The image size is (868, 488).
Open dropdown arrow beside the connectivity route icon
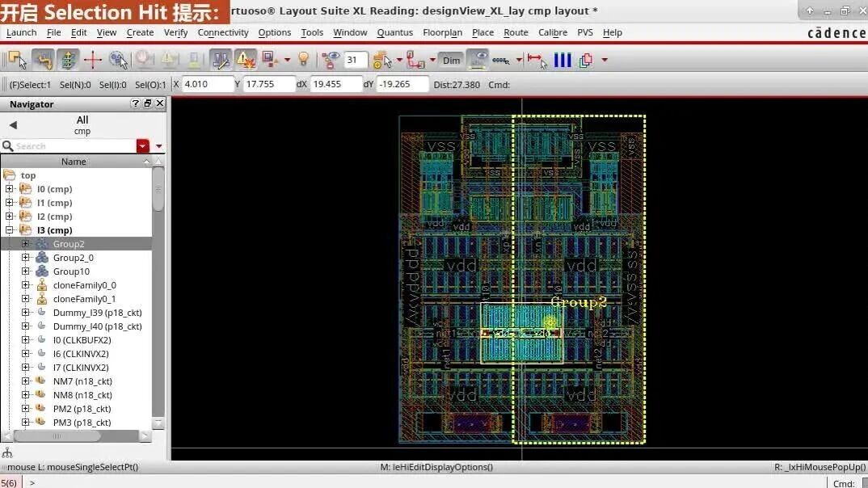[x=432, y=60]
